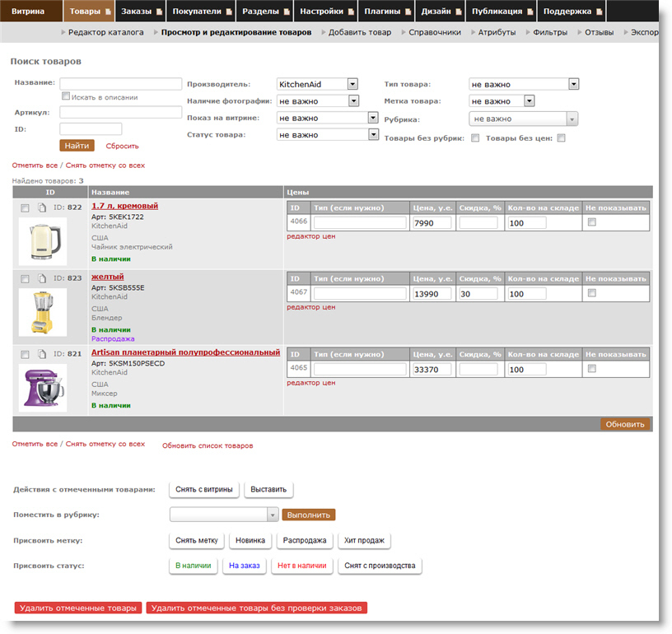Image resolution: width=672 pixels, height=634 pixels.
Task: Click the page icon on the Дизайн tab
Action: point(459,12)
